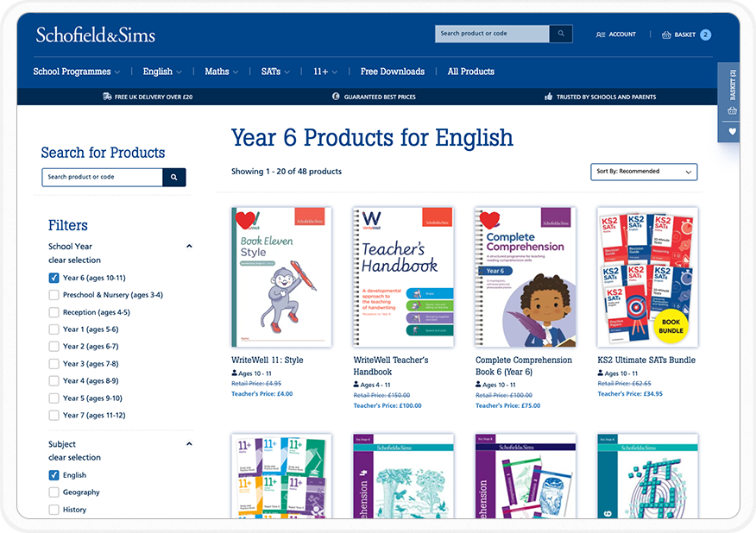Open the KS2 Ultimate SATs Bundle link
The width and height of the screenshot is (756, 533).
click(646, 361)
